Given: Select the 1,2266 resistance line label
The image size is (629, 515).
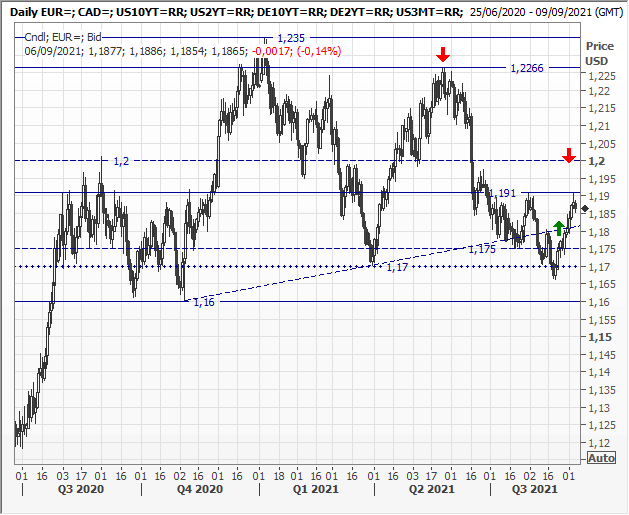Looking at the screenshot, I should click(x=527, y=68).
